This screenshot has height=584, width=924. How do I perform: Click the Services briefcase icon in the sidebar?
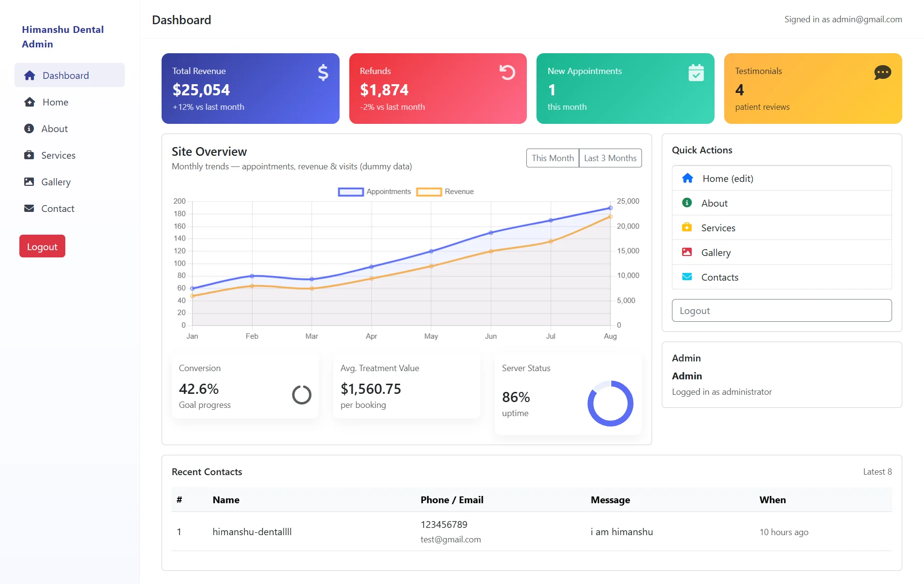pos(30,155)
